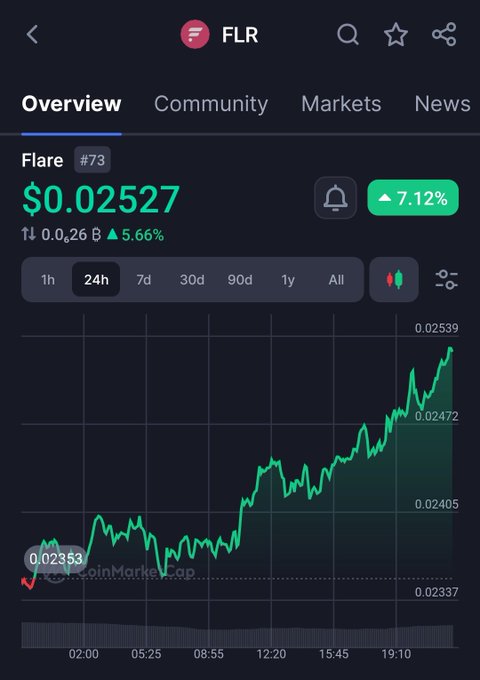The image size is (480, 680).
Task: Open chart settings sliders icon
Action: pos(447,279)
